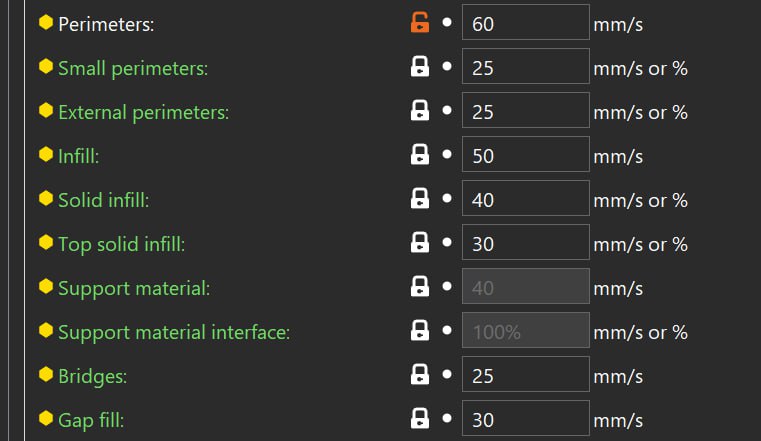Click the Support material interface label
Viewport: 761px width, 441px height.
coord(174,332)
